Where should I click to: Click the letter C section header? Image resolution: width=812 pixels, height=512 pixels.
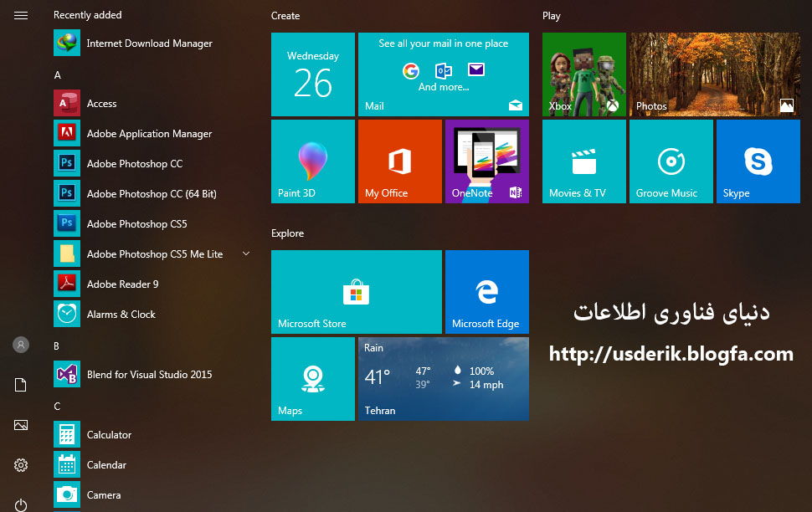57,406
